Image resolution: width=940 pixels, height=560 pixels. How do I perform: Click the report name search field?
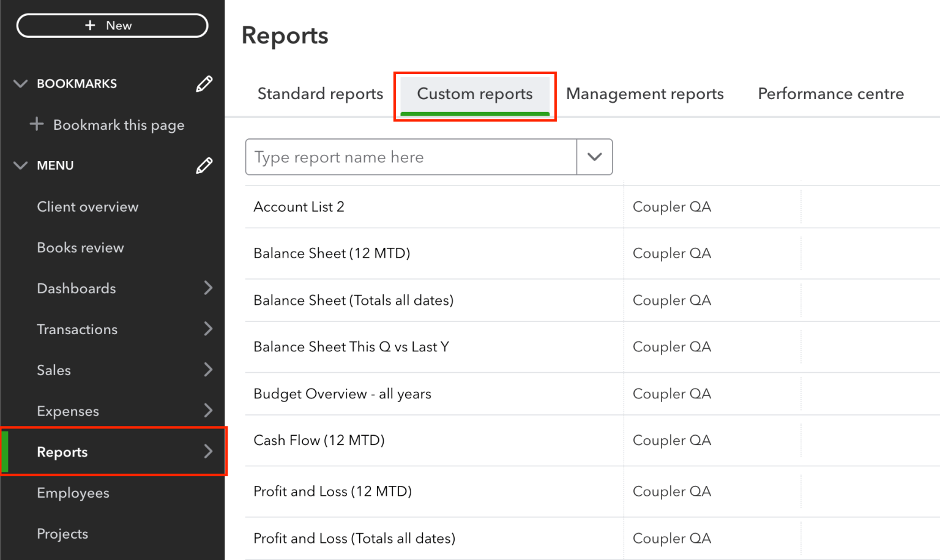pyautogui.click(x=410, y=157)
